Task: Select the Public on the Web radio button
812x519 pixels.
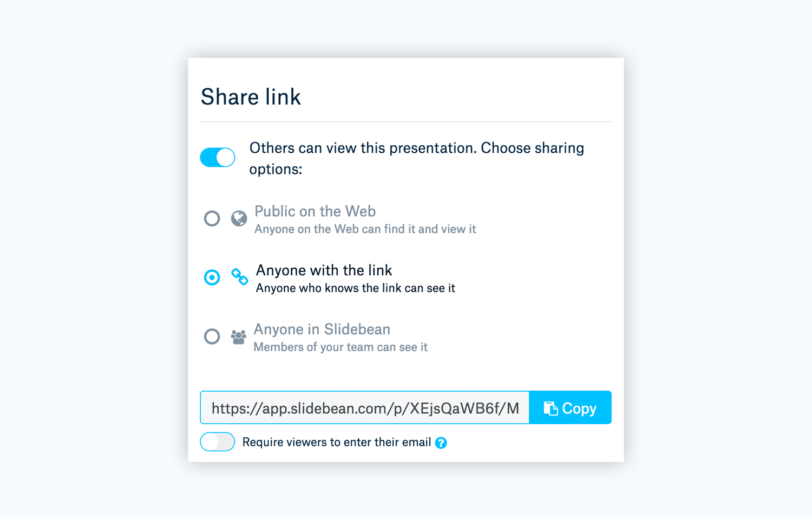Action: click(x=212, y=218)
